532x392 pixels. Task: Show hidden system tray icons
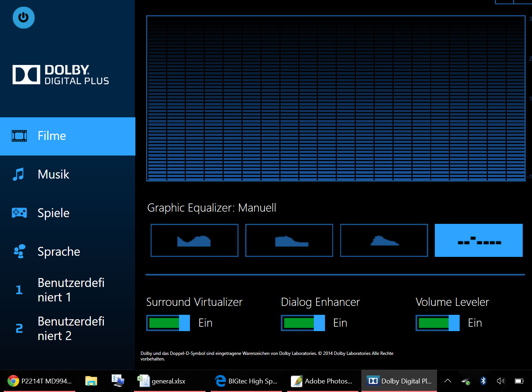(448, 381)
